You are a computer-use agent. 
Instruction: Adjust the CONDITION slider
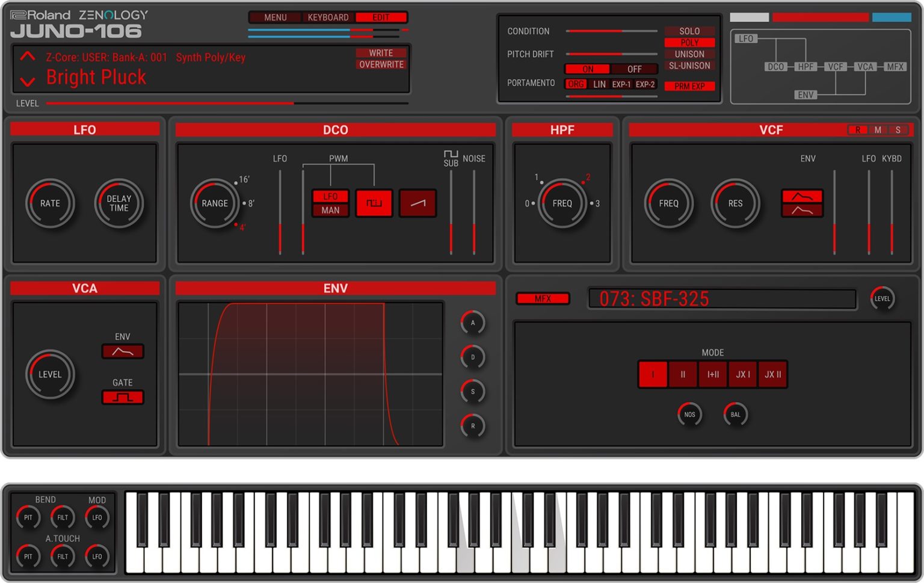(x=611, y=31)
